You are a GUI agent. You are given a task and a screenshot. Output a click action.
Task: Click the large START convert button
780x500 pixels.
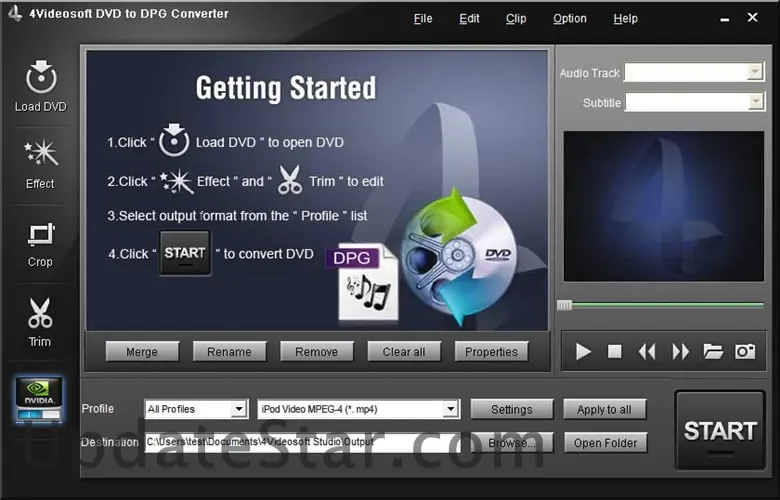pyautogui.click(x=720, y=430)
